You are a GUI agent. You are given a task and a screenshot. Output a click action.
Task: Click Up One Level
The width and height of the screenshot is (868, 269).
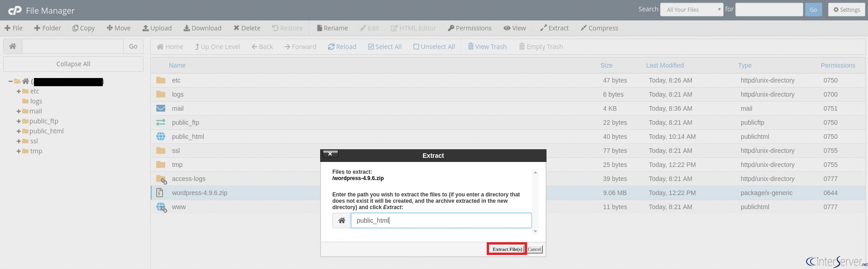click(217, 47)
